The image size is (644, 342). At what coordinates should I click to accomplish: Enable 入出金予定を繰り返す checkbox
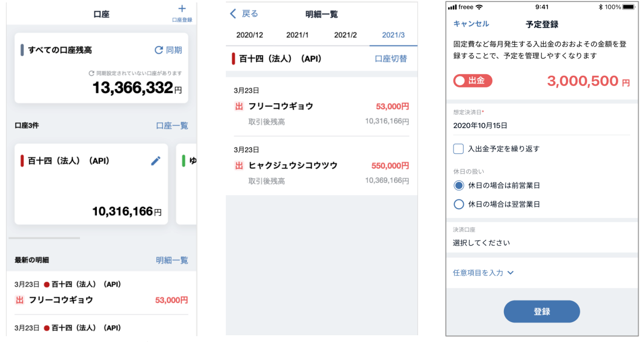tap(458, 149)
